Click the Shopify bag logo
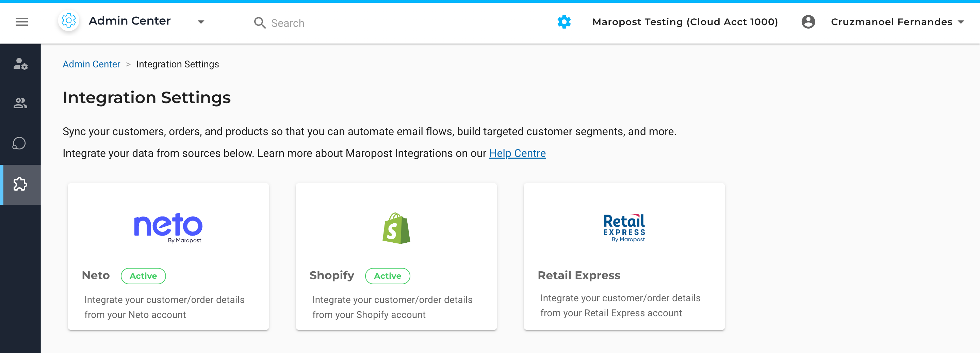 point(396,228)
